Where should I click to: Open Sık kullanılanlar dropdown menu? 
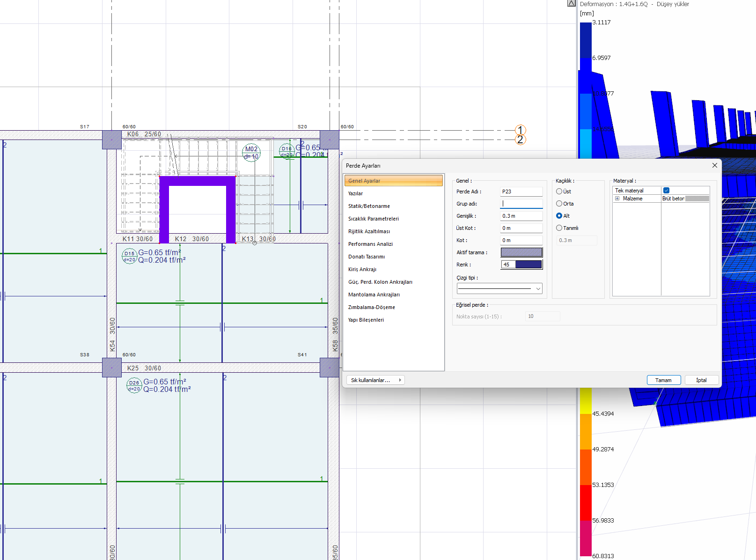click(375, 380)
